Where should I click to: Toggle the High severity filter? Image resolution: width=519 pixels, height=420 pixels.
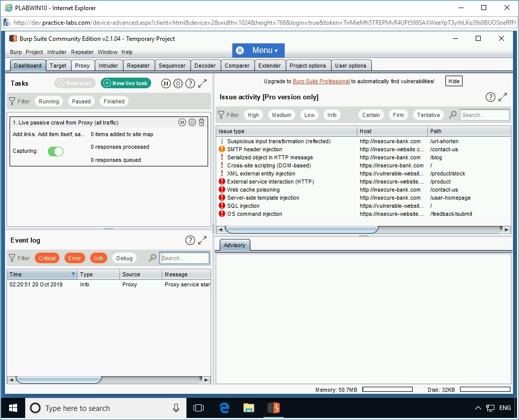coord(253,114)
